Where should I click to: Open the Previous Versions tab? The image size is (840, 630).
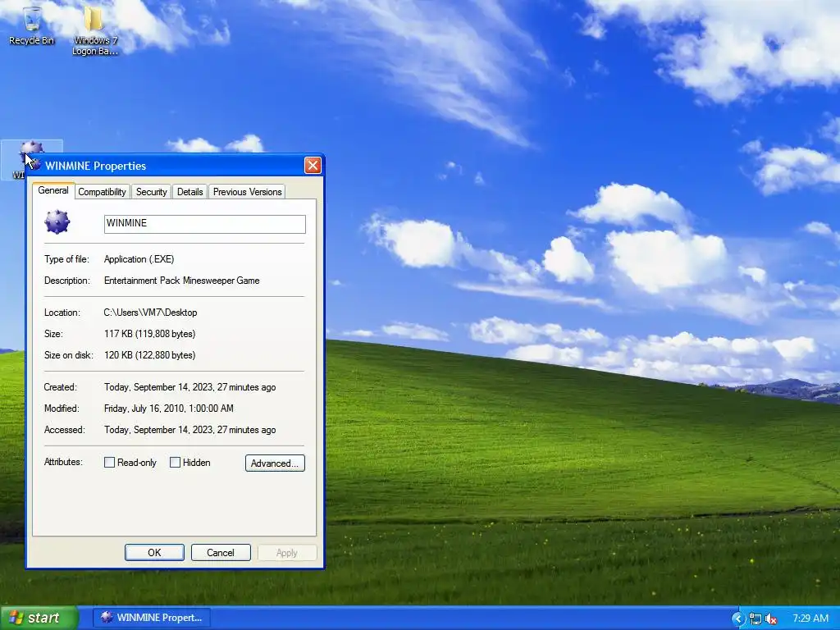click(x=247, y=192)
